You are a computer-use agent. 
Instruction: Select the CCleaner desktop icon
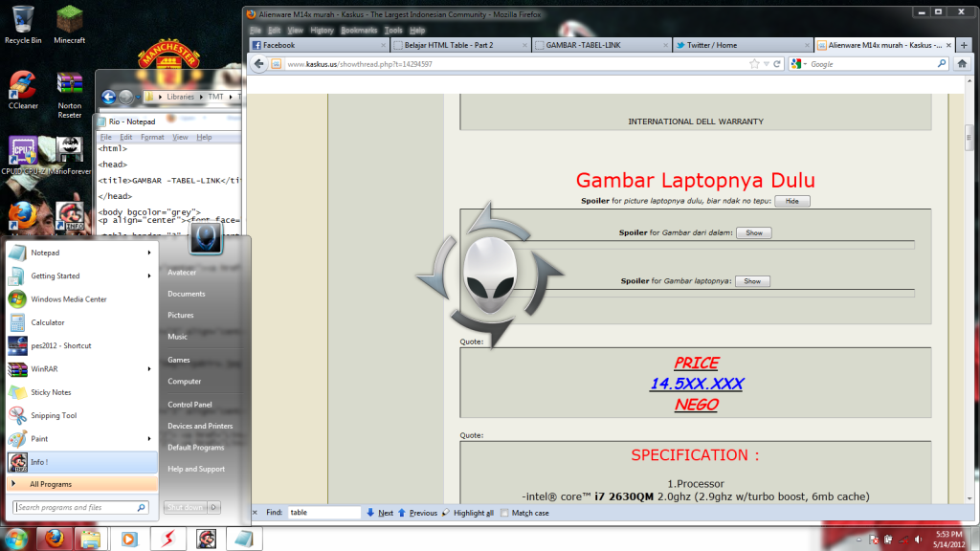pyautogui.click(x=23, y=90)
